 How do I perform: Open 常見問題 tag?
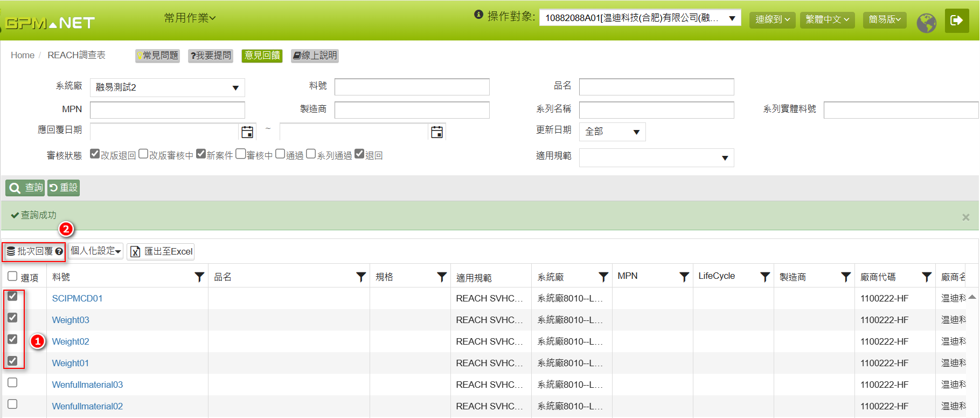coord(157,56)
